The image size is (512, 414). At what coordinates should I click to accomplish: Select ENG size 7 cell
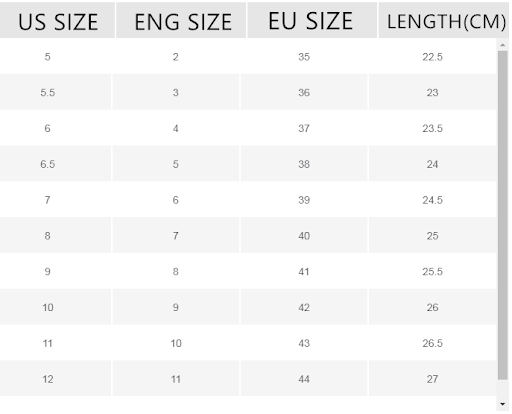176,236
